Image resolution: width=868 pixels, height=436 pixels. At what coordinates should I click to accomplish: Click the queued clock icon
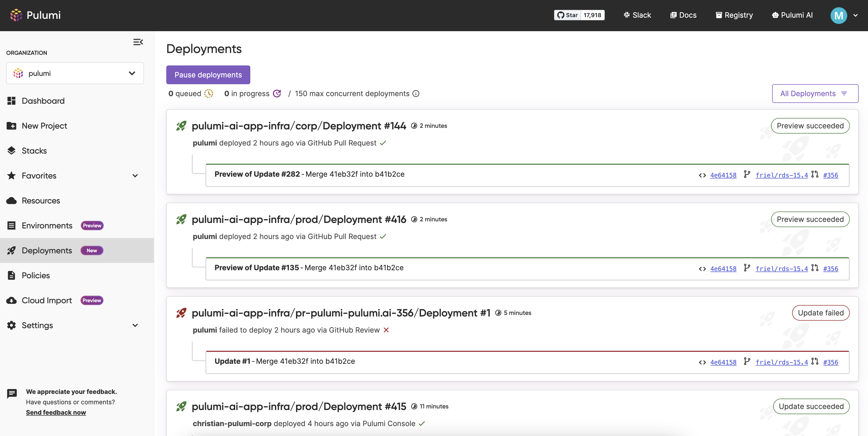coord(209,93)
